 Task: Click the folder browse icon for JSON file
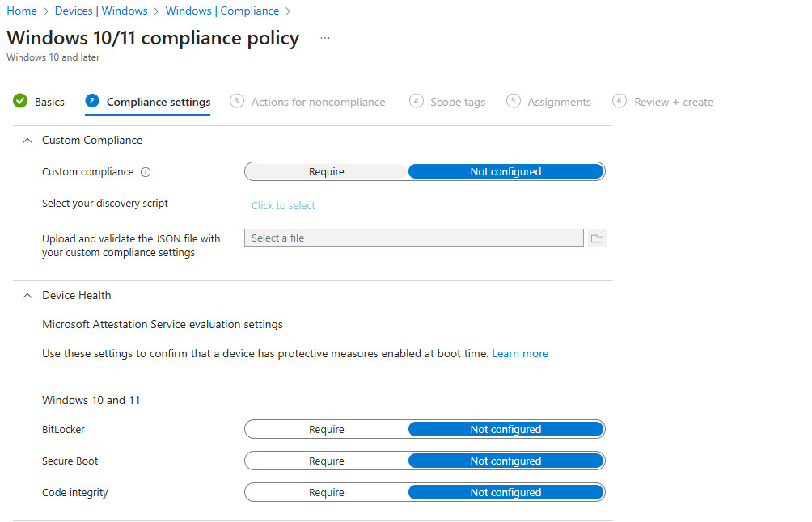[x=597, y=238]
